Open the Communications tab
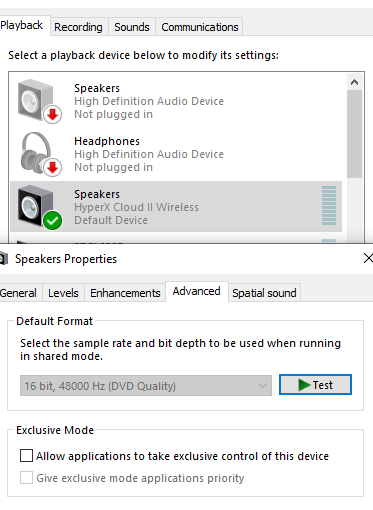This screenshot has width=373, height=510. pyautogui.click(x=200, y=27)
